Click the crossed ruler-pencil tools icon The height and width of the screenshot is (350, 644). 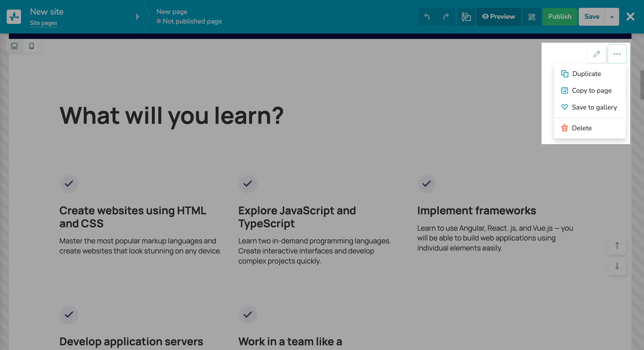(532, 17)
